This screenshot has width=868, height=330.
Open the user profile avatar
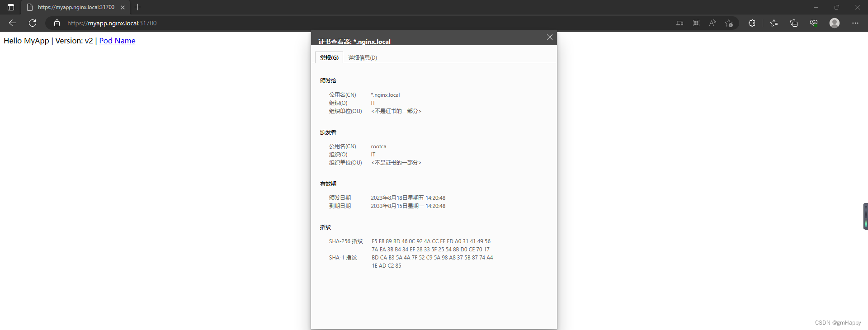click(835, 23)
